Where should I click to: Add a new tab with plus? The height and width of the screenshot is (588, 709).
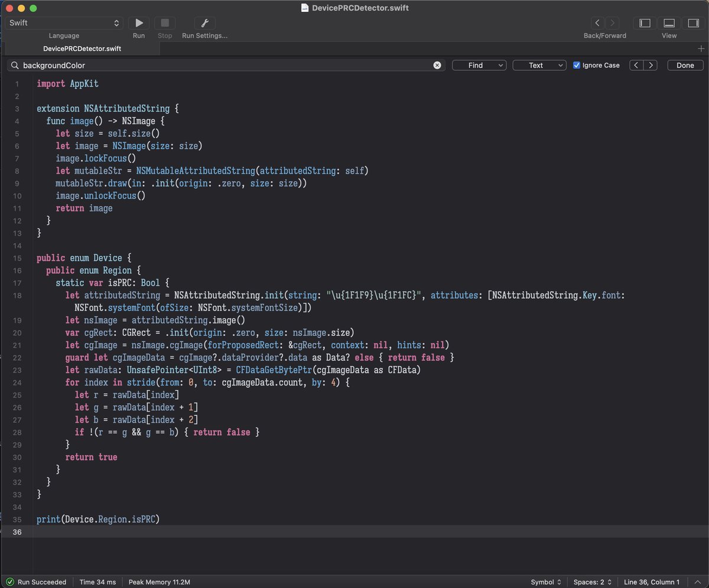point(701,49)
